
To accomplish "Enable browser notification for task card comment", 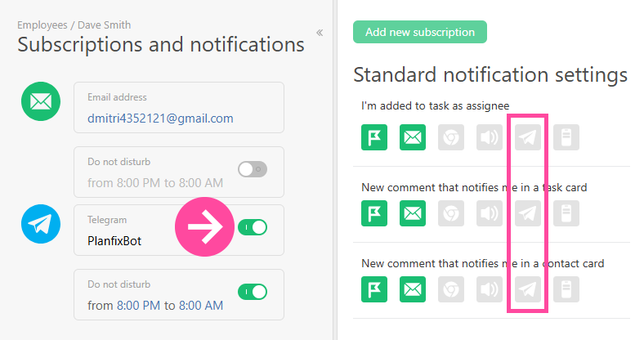I will (451, 213).
